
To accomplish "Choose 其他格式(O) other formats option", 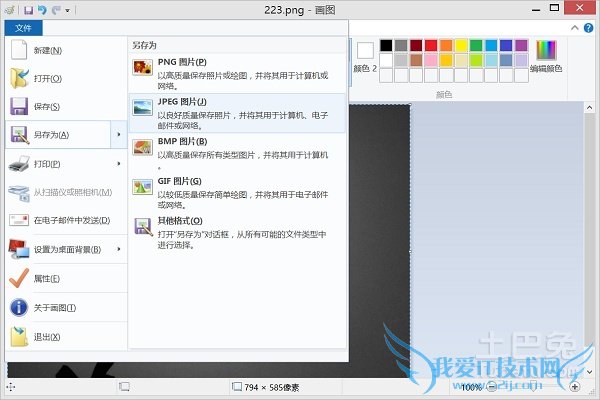I will [x=237, y=232].
